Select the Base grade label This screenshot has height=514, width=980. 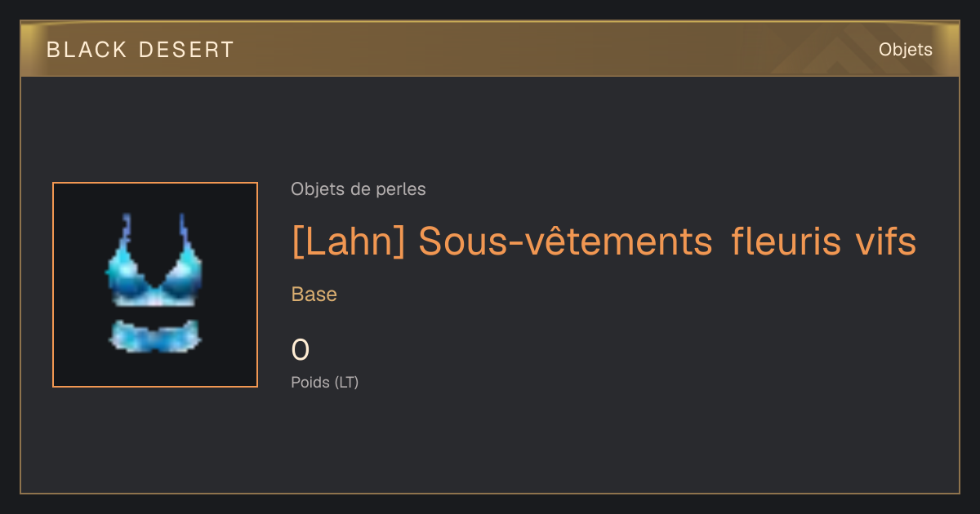click(314, 295)
